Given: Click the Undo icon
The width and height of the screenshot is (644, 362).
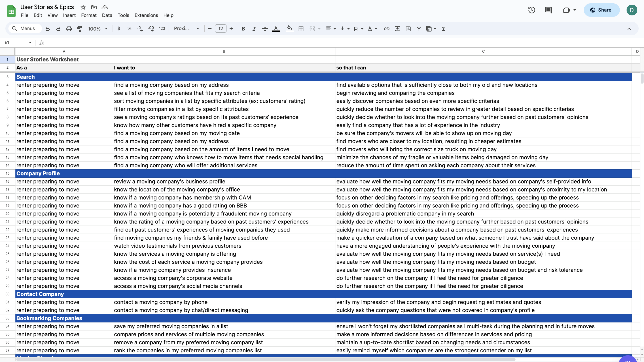Looking at the screenshot, I should [47, 29].
